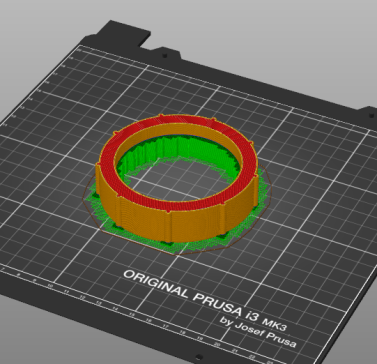Click the green support material inside the ring

point(180,147)
